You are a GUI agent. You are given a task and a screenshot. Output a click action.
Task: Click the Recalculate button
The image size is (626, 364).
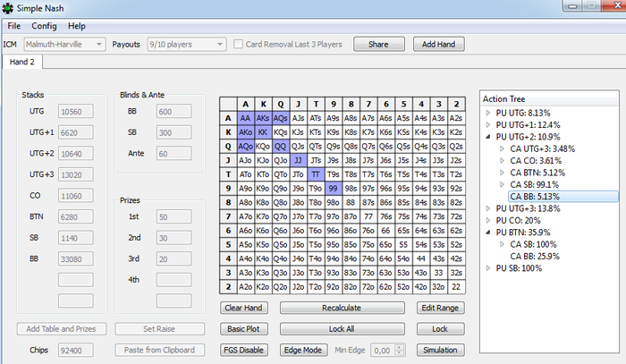coord(342,308)
